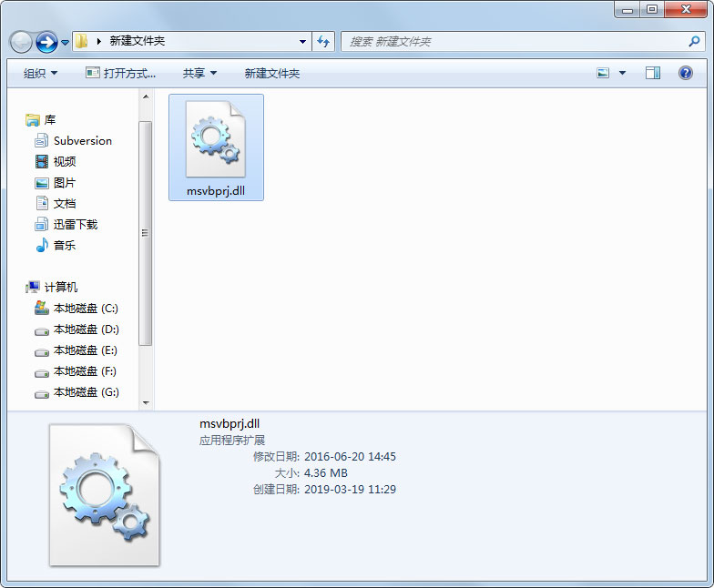Open the 文档 library
Screen dimensions: 714x588
[x=64, y=204]
